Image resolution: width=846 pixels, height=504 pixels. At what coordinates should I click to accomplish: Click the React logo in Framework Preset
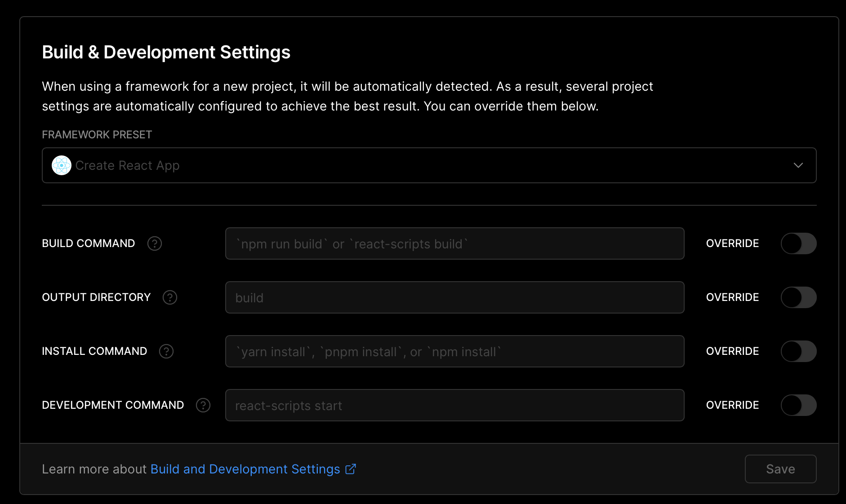pyautogui.click(x=62, y=165)
